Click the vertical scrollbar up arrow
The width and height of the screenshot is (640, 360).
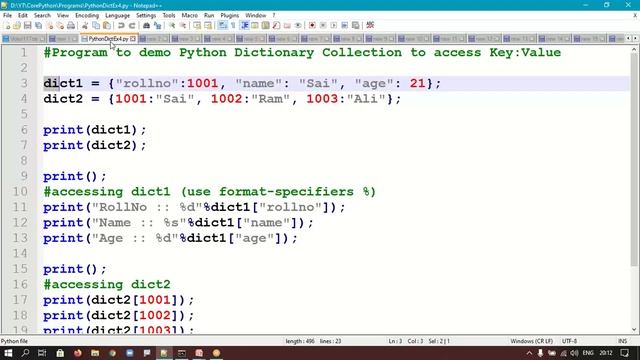[634, 50]
